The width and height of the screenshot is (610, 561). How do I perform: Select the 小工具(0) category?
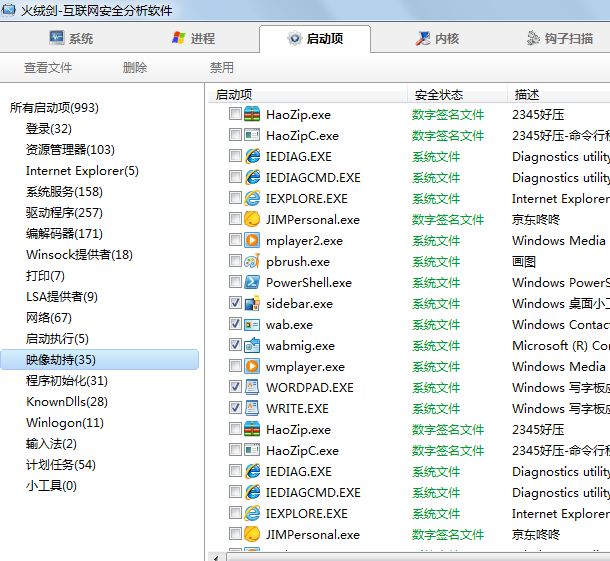[51, 486]
